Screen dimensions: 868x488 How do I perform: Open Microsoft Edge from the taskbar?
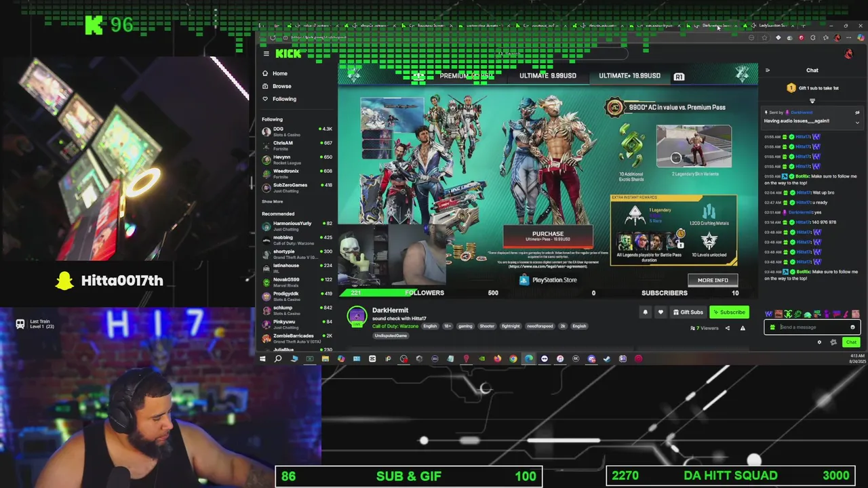click(x=529, y=359)
